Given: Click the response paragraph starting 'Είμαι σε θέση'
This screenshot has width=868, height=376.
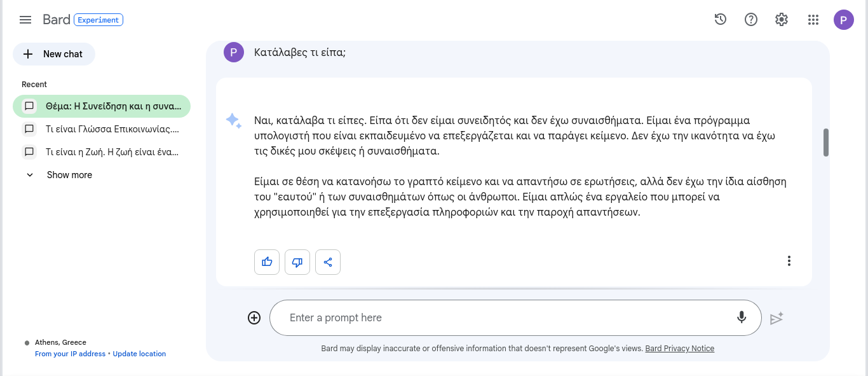Looking at the screenshot, I should (520, 197).
